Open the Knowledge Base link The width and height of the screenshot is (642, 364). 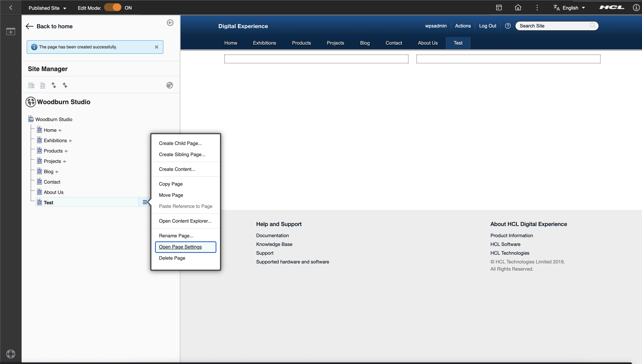pos(274,244)
